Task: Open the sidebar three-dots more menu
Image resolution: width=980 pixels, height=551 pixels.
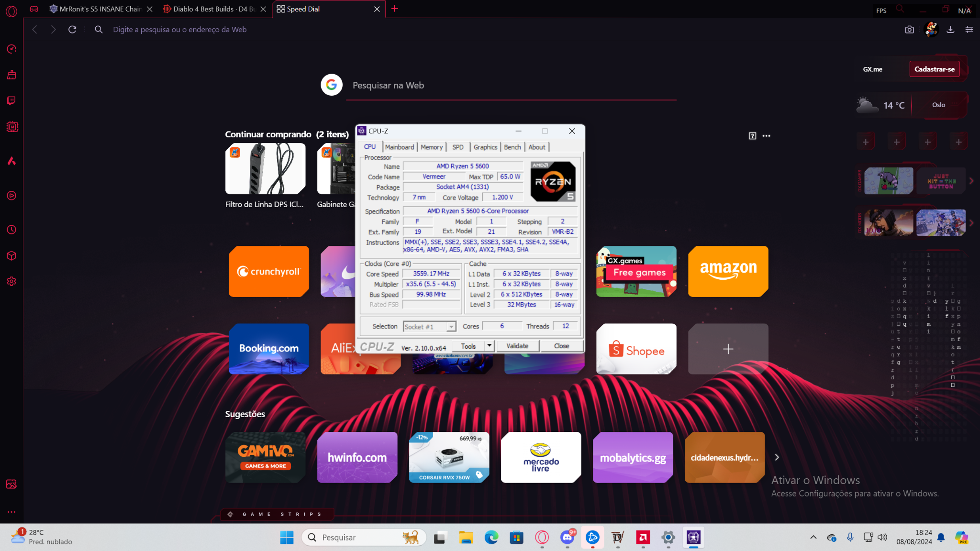Action: coord(11,512)
